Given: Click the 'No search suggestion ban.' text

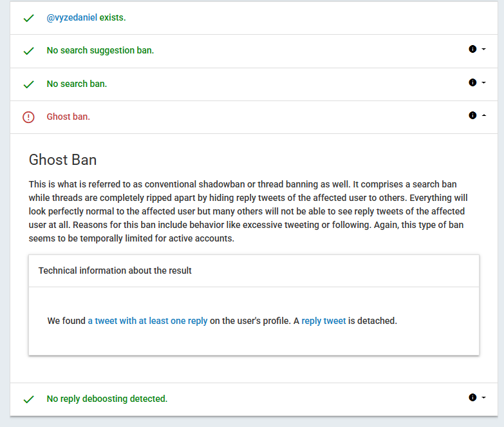Looking at the screenshot, I should tap(100, 50).
